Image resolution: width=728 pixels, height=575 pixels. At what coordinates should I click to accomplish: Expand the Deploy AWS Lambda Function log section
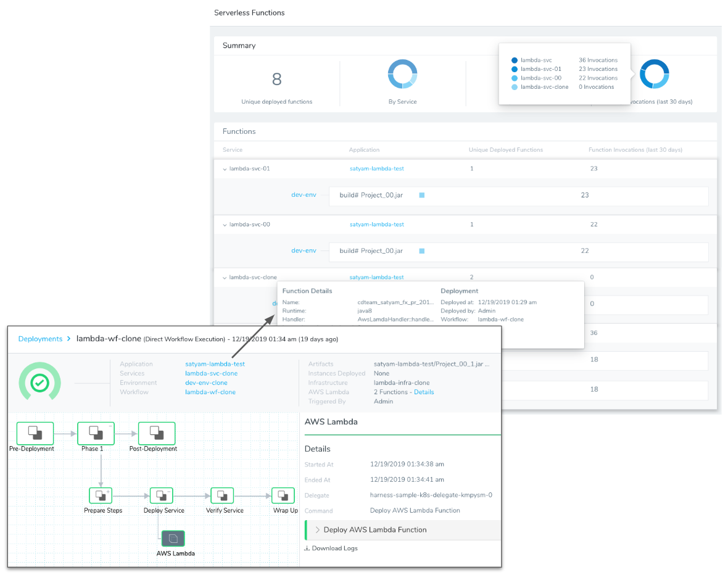pyautogui.click(x=318, y=529)
